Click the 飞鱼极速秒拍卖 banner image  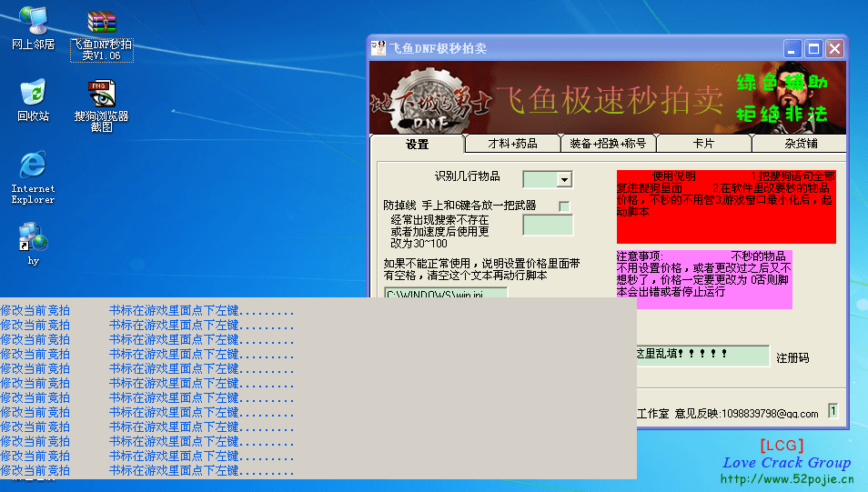click(607, 97)
